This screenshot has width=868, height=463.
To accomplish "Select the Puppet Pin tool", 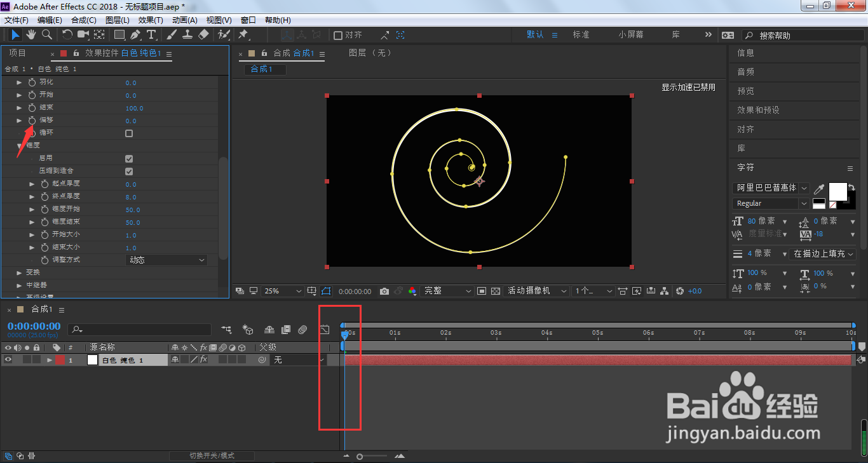I will point(243,34).
